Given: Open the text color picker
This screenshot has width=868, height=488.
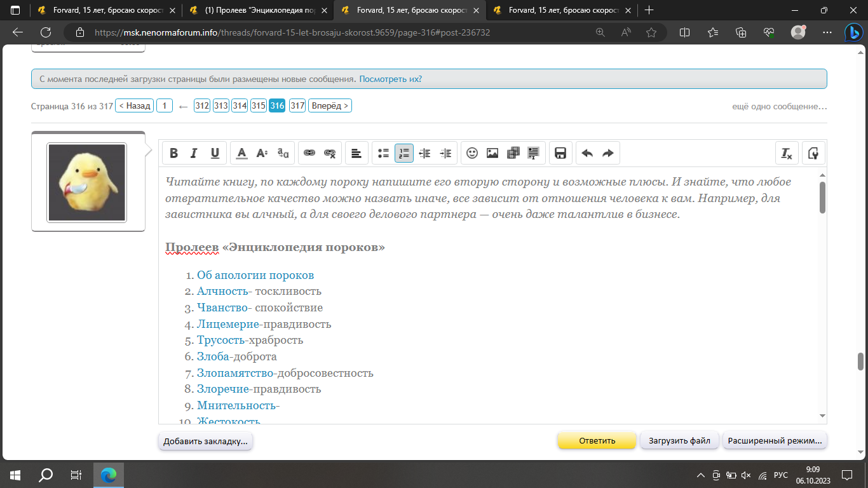Looking at the screenshot, I should [x=241, y=153].
